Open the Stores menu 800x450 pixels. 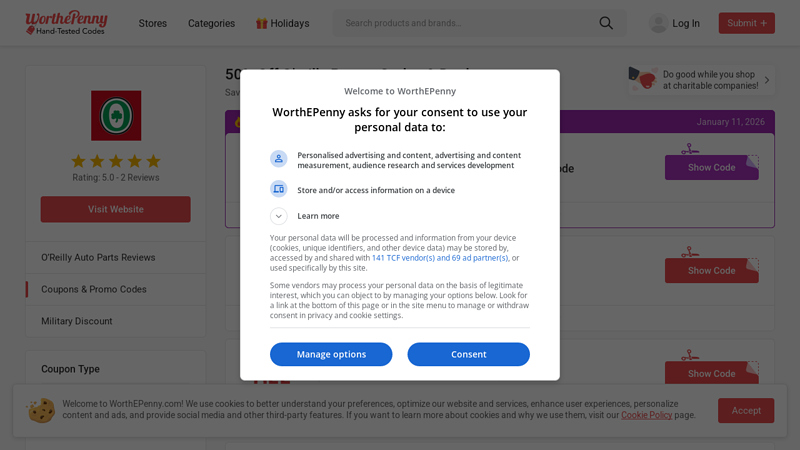tap(153, 23)
